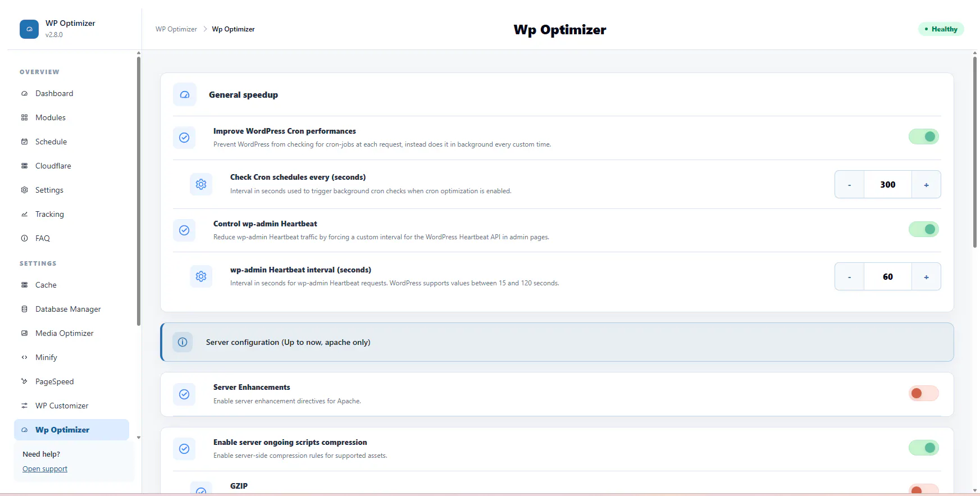Click the main page vertical scrollbar
The image size is (980, 496).
click(975, 152)
